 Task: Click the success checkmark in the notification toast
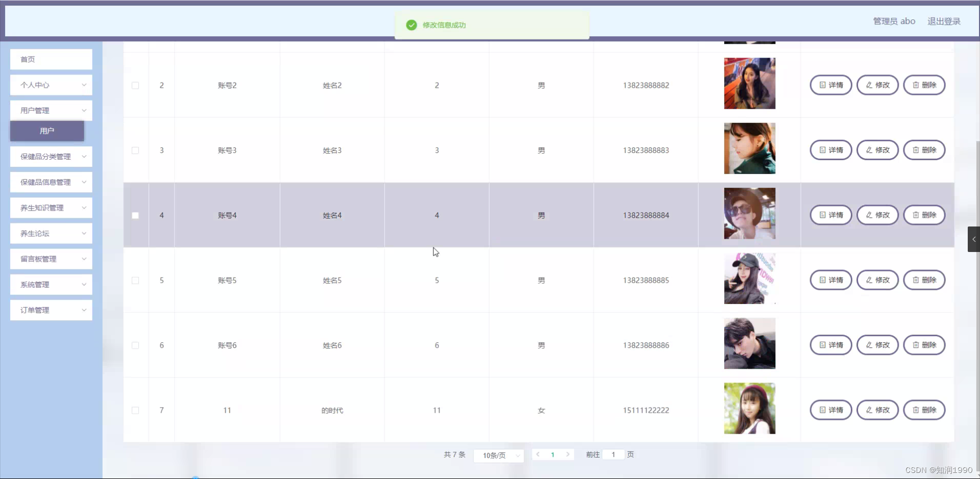[x=411, y=24]
